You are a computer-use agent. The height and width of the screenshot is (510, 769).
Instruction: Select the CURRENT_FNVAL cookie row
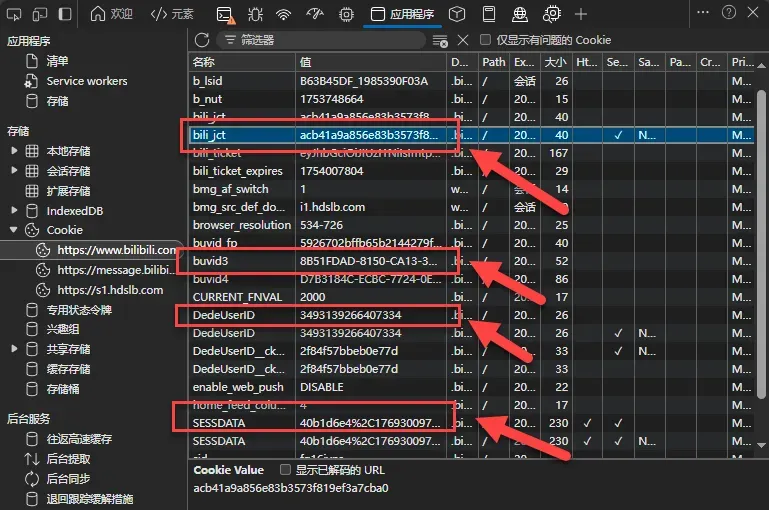point(471,297)
